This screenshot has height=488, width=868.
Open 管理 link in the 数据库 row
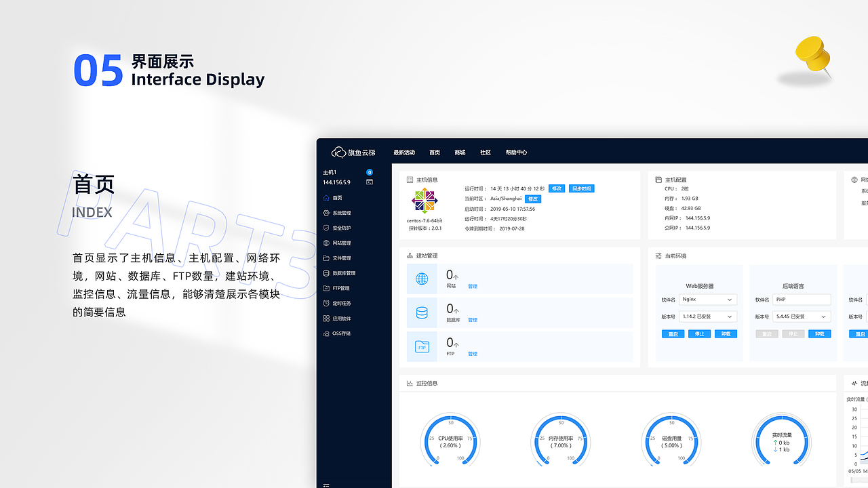pyautogui.click(x=473, y=320)
